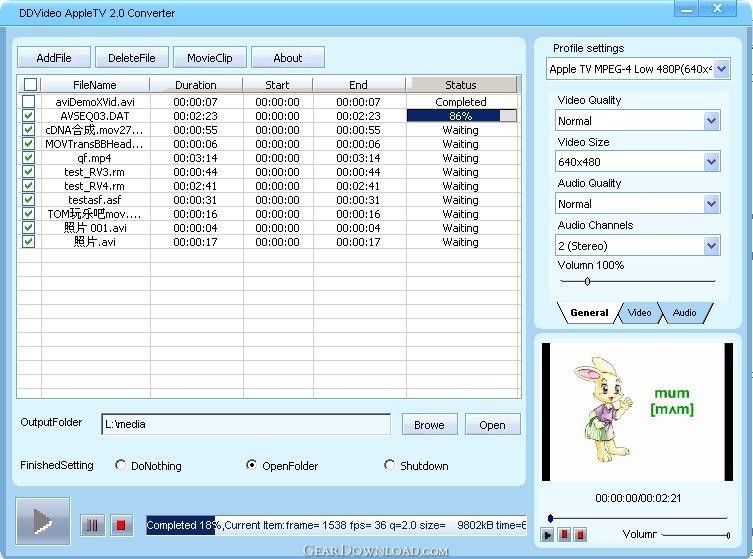Check the aviDemoXVid.avi file

pos(28,101)
